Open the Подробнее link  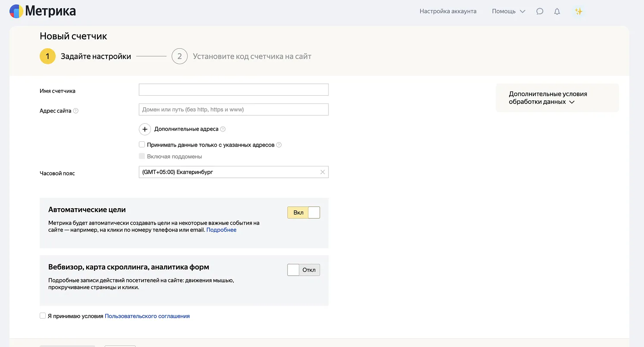[x=222, y=230]
